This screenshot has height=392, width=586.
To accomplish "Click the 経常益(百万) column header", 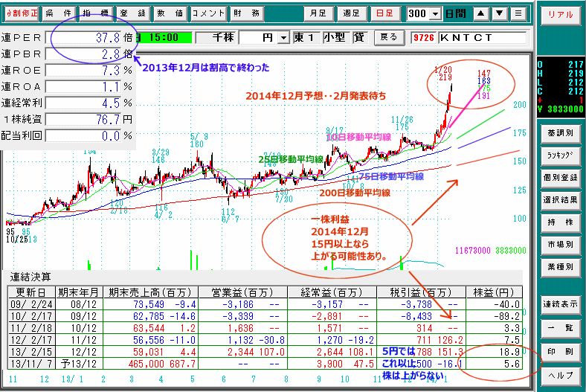I will (332, 292).
